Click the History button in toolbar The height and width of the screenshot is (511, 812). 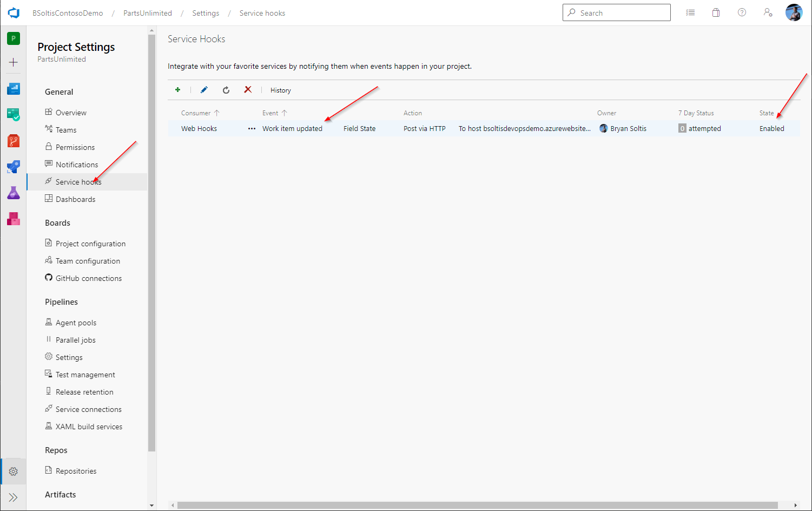tap(280, 90)
